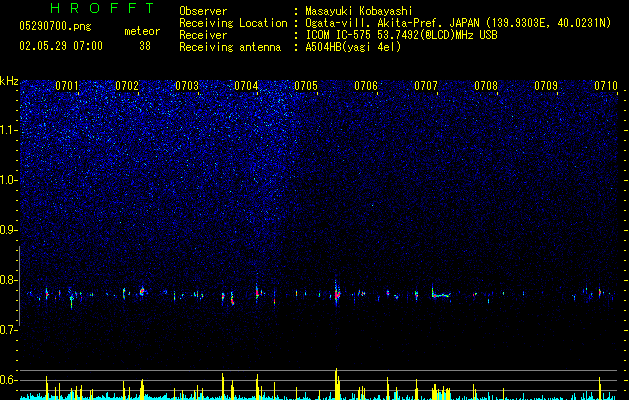Click the A504HB(yagi 4el) antenna text
Viewport: 629px width, 400px height.
[353, 47]
